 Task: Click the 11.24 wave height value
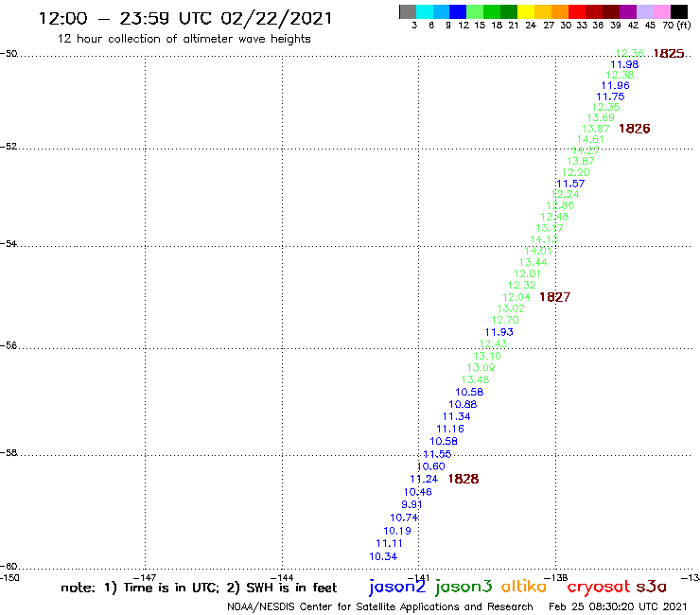pos(424,479)
